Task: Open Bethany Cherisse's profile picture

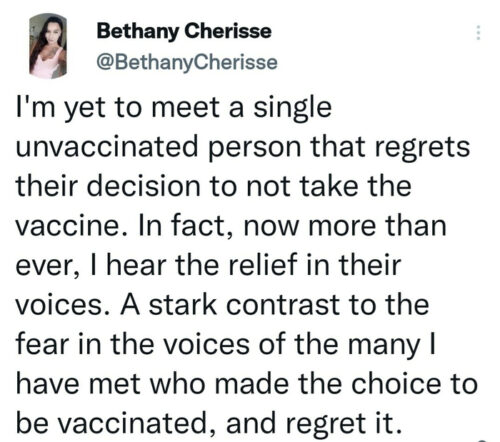Action: tap(48, 46)
